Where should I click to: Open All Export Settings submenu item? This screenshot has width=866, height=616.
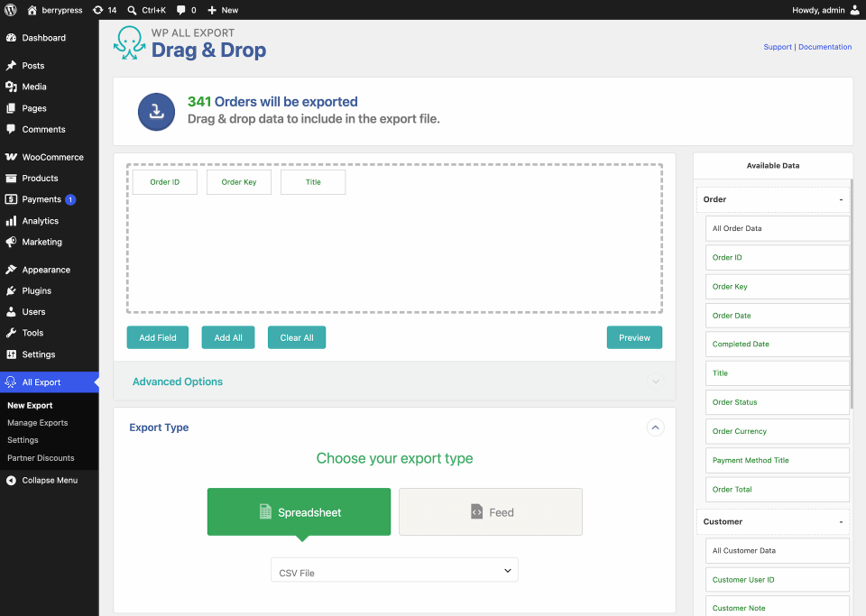click(x=23, y=440)
